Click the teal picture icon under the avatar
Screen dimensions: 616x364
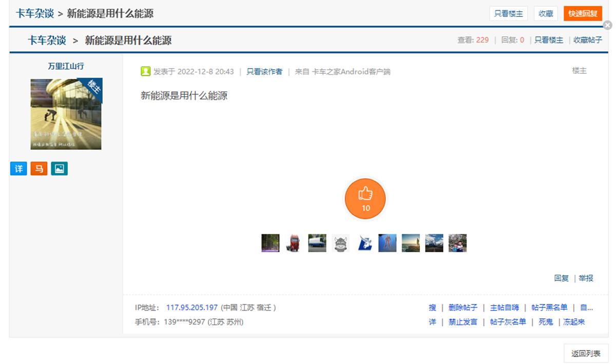[x=60, y=169]
